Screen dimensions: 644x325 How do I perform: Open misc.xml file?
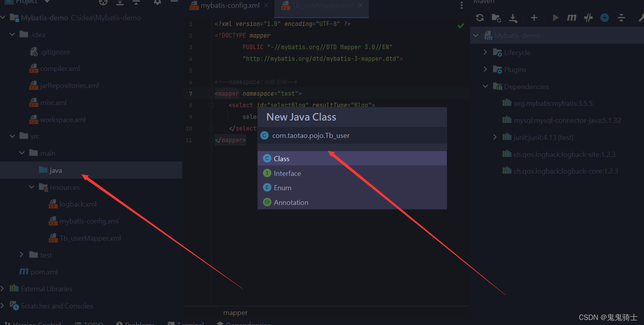point(48,103)
